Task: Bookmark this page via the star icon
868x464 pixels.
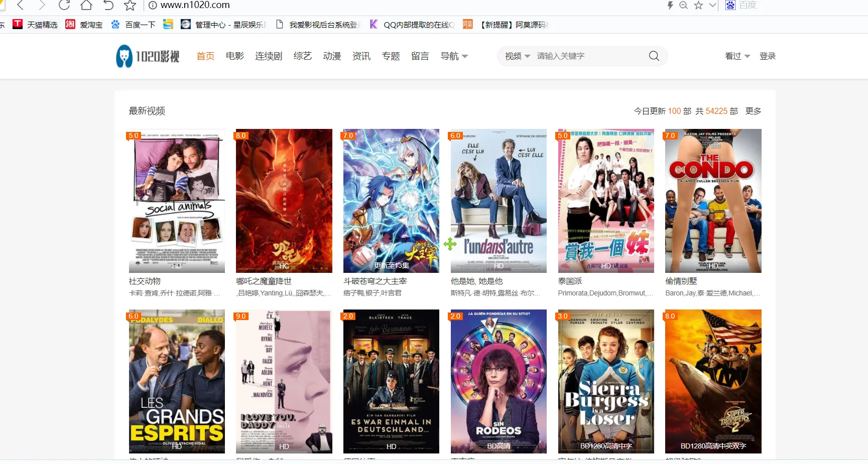Action: tap(130, 6)
